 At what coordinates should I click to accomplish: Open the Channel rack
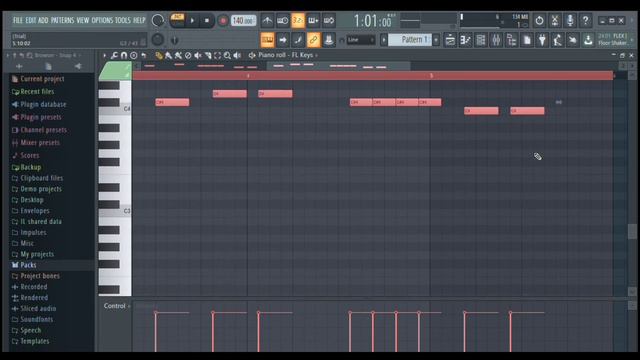coord(481,40)
